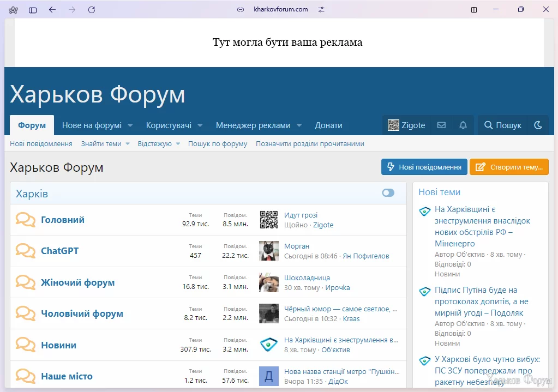Expand the Нове на форумі dropdown arrow
This screenshot has height=392, width=558.
point(130,125)
